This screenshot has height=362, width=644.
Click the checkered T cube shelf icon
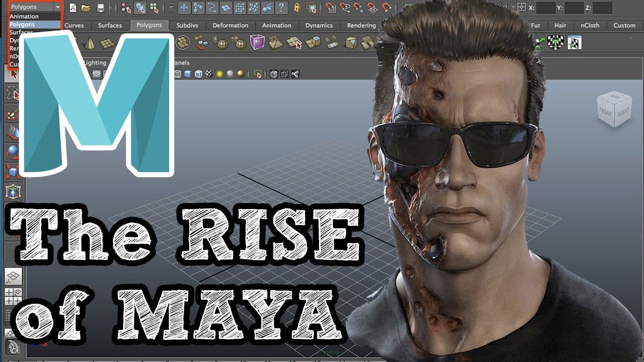555,42
